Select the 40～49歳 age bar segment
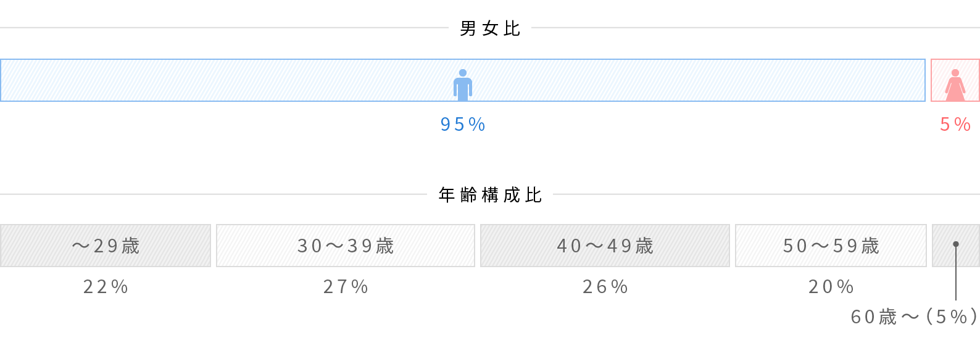This screenshot has height=348, width=980. pos(605,246)
